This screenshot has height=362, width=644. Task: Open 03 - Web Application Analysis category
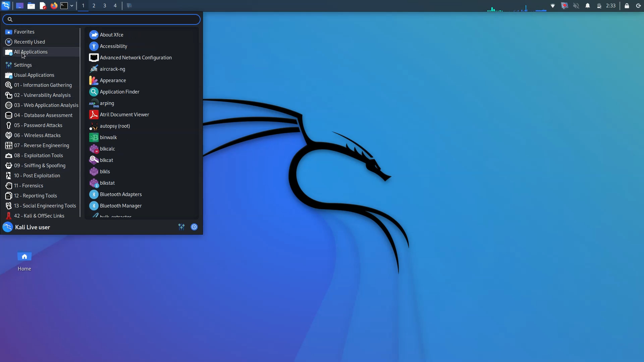point(41,105)
